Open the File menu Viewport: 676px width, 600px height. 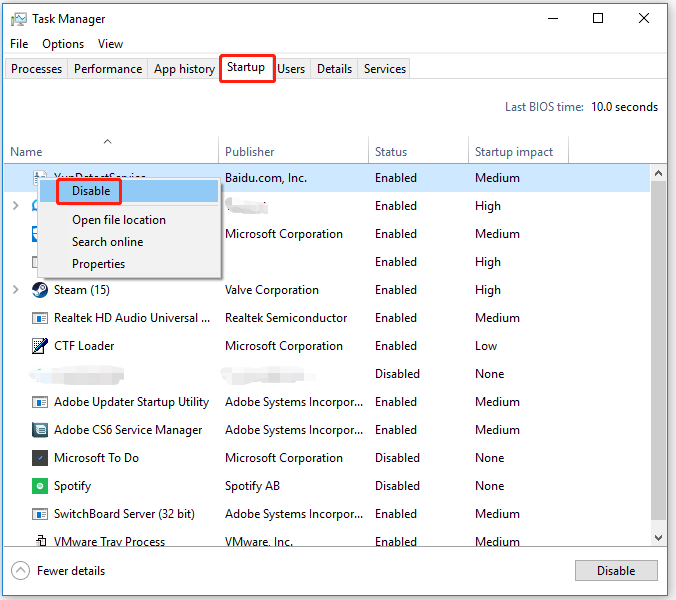(x=19, y=44)
